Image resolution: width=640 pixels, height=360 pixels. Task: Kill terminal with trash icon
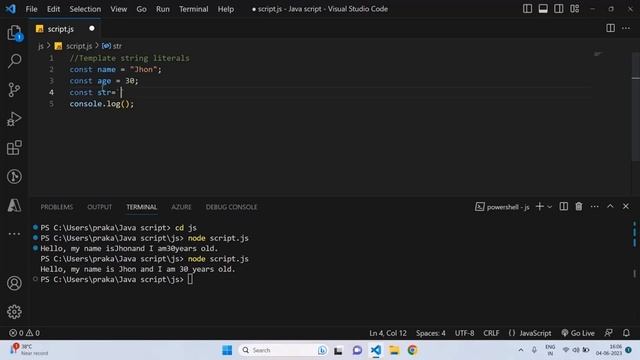(579, 207)
